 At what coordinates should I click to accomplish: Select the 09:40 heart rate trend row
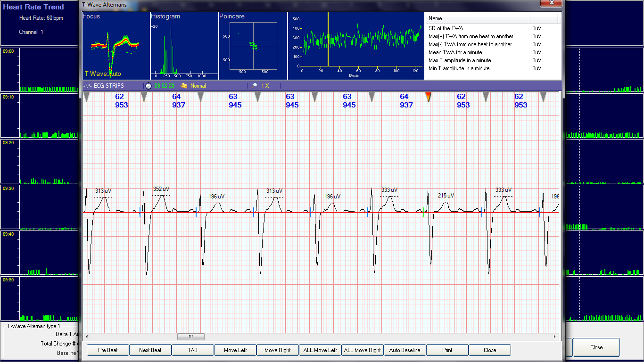40,253
